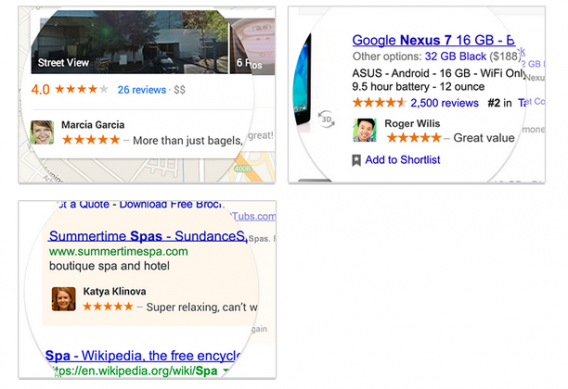Expand the dropdown arrow beside the Wikipedia URL
The image size is (568, 389).
click(226, 371)
